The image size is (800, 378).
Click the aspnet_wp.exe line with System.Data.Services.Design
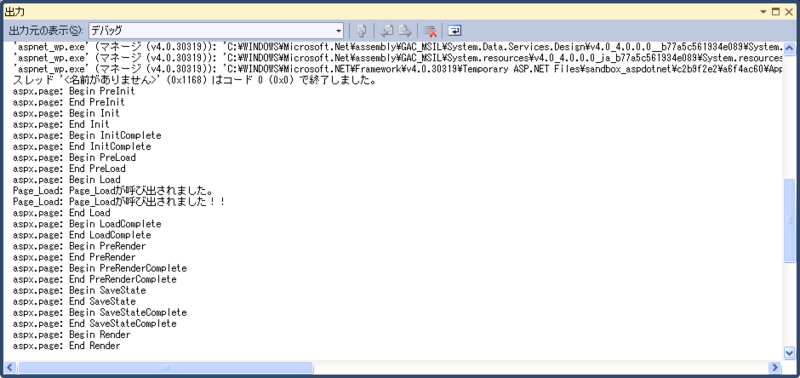pyautogui.click(x=398, y=47)
